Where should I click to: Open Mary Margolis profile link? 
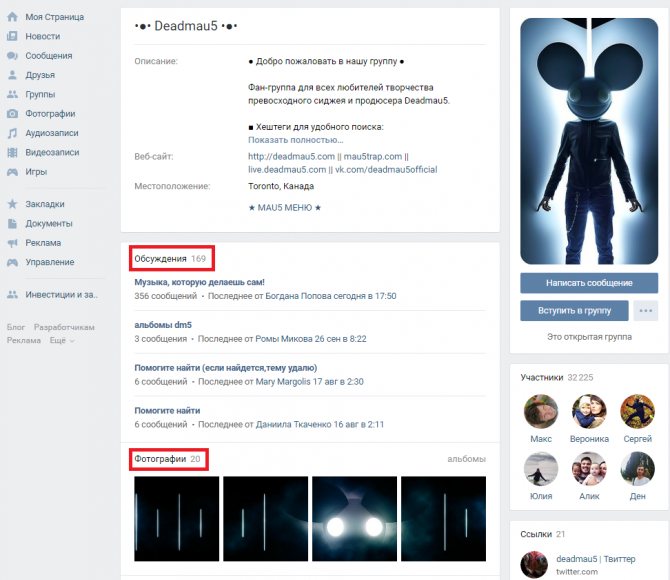click(283, 381)
